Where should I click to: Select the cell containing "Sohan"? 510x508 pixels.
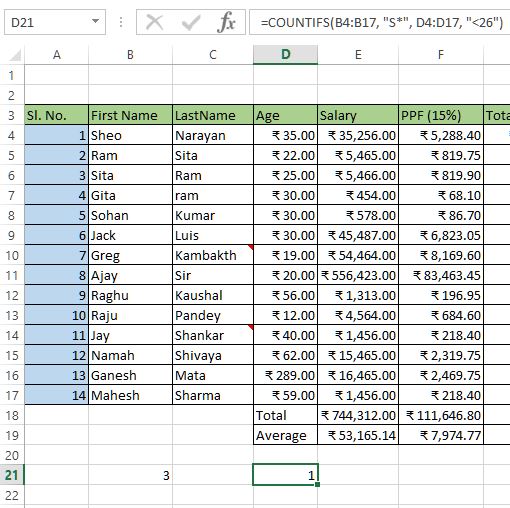(x=130, y=215)
